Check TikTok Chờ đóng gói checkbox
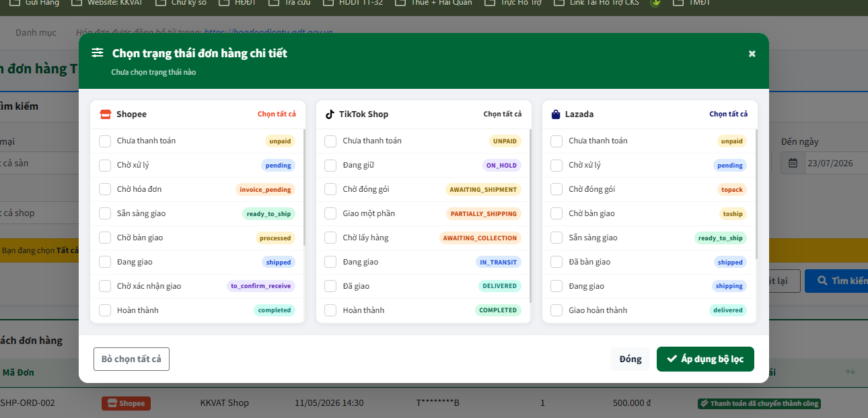 [330, 190]
